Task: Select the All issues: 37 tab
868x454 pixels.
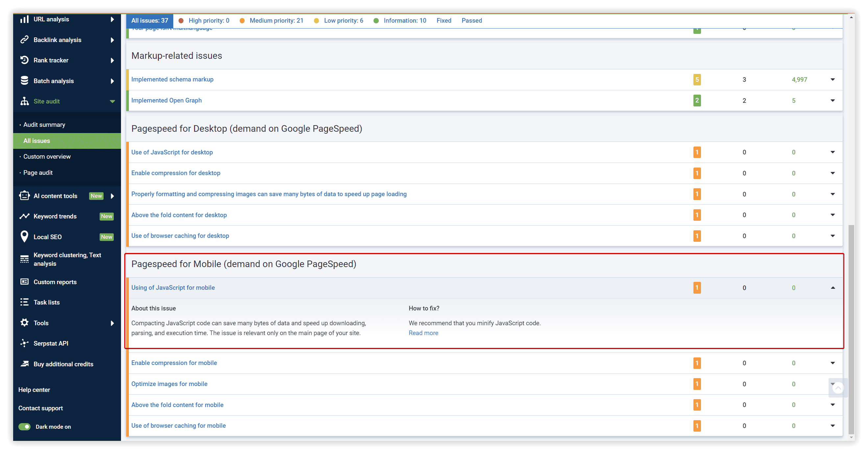Action: 150,21
